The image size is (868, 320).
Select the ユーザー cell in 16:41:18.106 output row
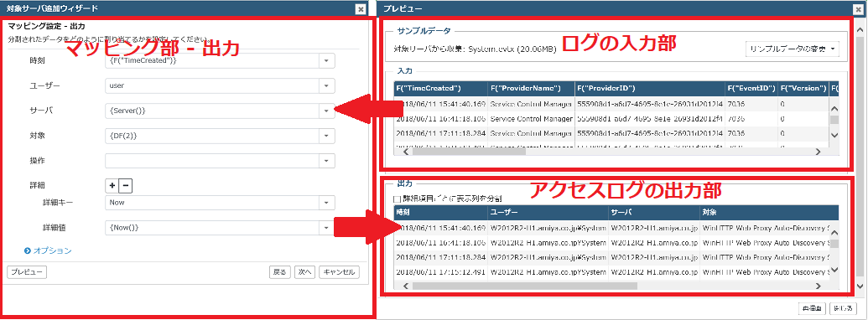(548, 243)
